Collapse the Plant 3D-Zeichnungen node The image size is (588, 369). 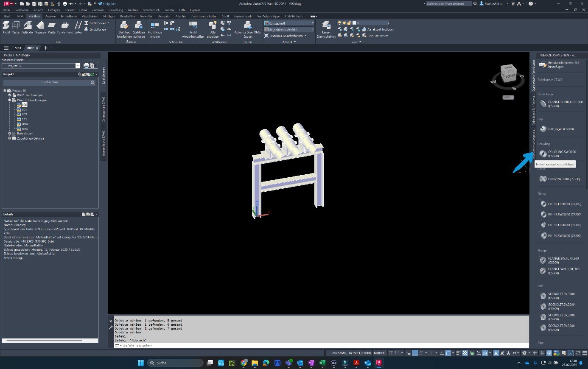pos(9,100)
